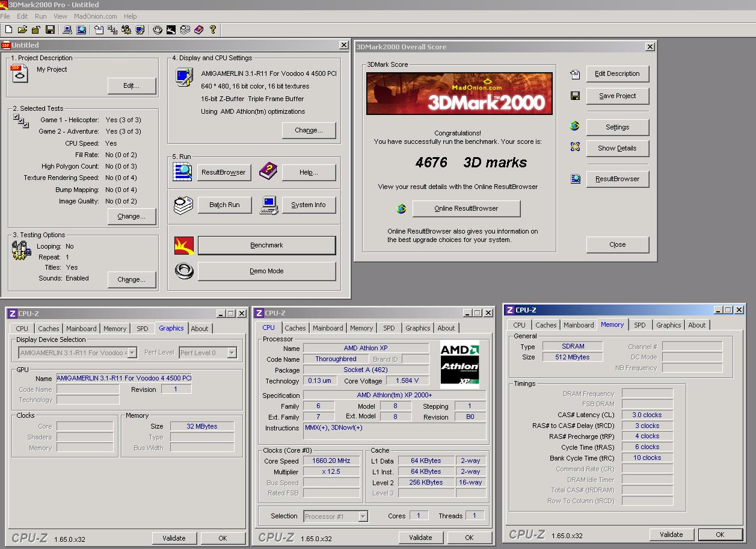The image size is (756, 549).
Task: Switch to SPD tab in CPU-Z Memory window
Action: pyautogui.click(x=640, y=325)
